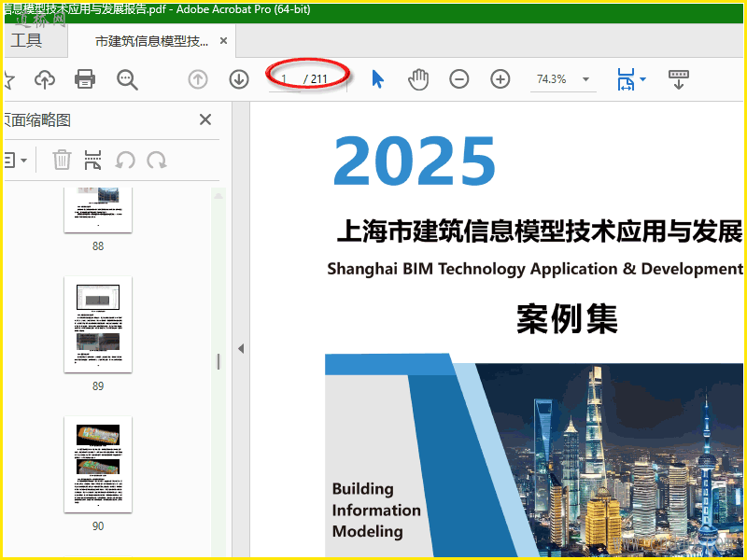
Task: Click the / 211 total pages text
Action: 316,79
